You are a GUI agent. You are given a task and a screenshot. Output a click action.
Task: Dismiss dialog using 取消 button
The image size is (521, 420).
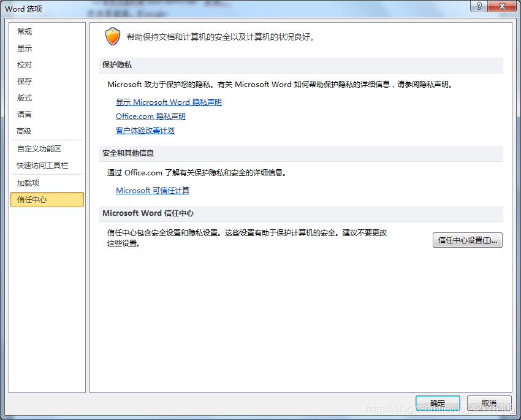tap(489, 403)
